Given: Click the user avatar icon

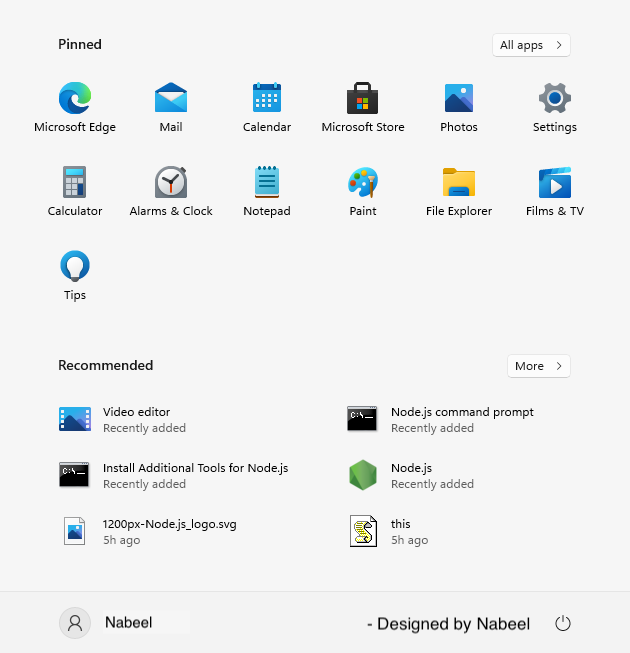Looking at the screenshot, I should point(75,623).
